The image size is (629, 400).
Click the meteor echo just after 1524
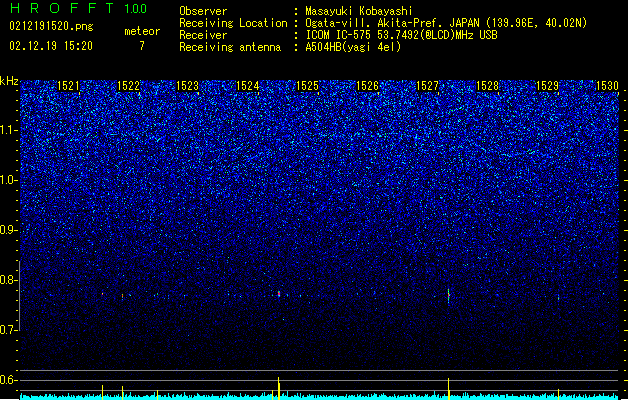(x=279, y=294)
